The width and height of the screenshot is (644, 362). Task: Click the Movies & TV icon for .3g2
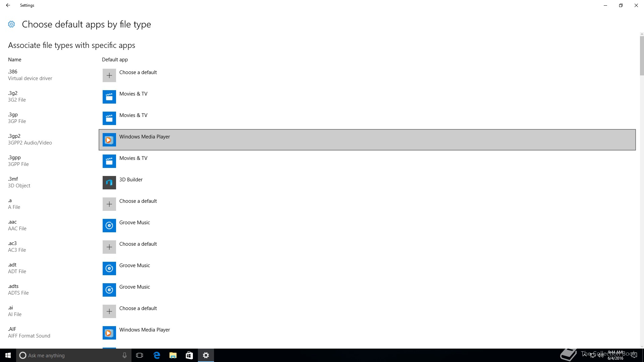pos(109,97)
